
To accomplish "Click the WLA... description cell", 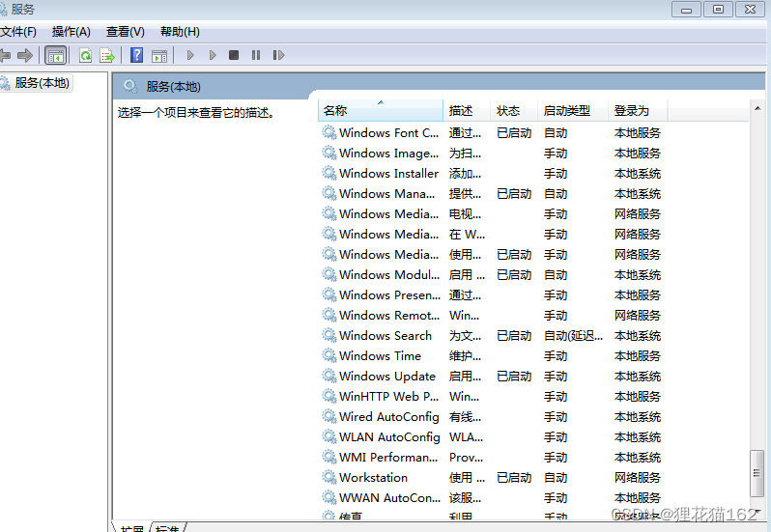I will pos(466,436).
